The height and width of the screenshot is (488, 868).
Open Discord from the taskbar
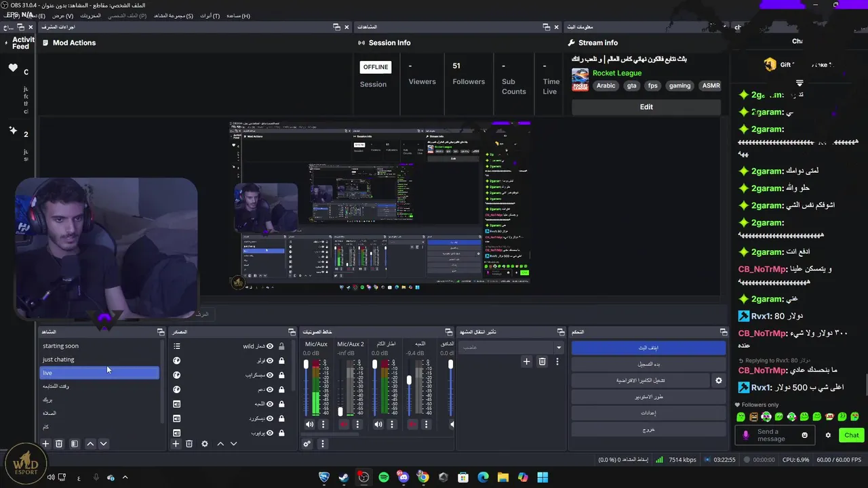[403, 478]
